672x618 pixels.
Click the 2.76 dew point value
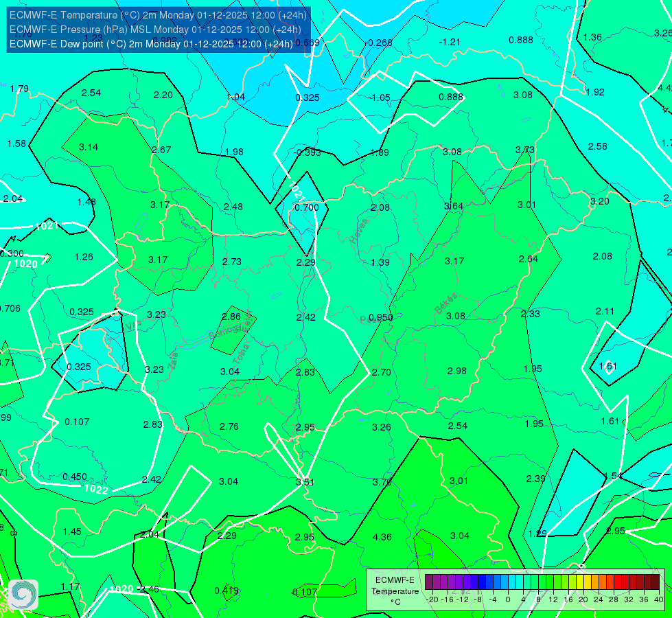click(229, 426)
